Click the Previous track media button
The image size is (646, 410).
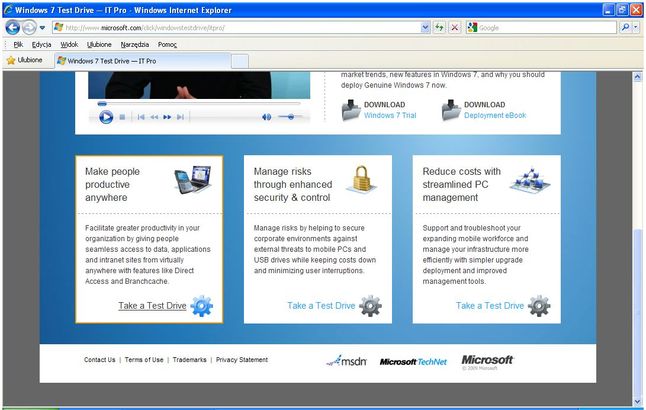141,117
